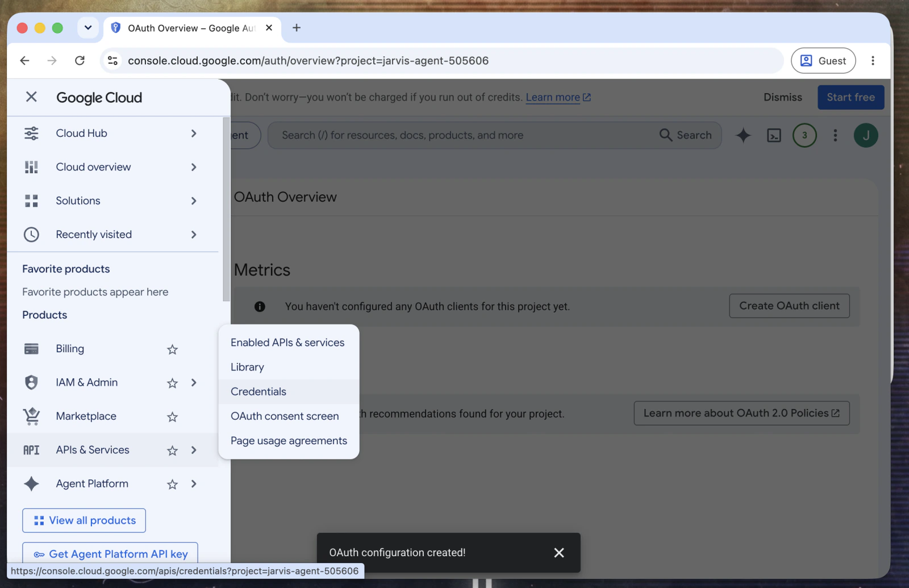Open Credentials from the submenu
This screenshot has width=909, height=588.
pos(289,391)
